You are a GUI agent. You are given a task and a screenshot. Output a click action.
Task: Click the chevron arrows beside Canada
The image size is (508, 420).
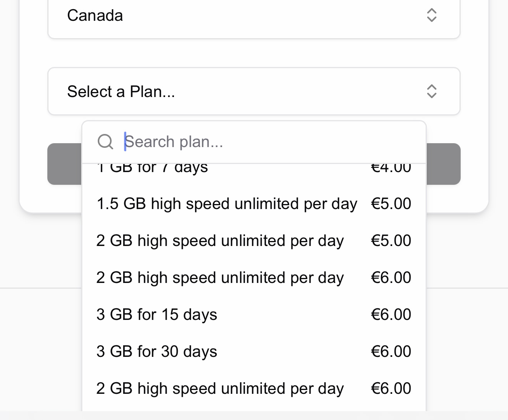point(431,15)
